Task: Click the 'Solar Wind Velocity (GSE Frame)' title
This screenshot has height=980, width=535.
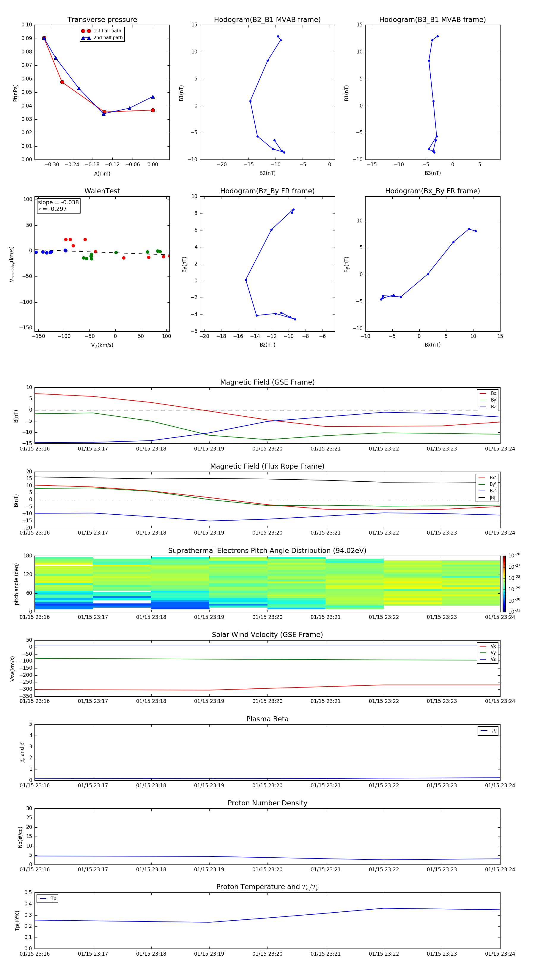Action: (x=267, y=635)
